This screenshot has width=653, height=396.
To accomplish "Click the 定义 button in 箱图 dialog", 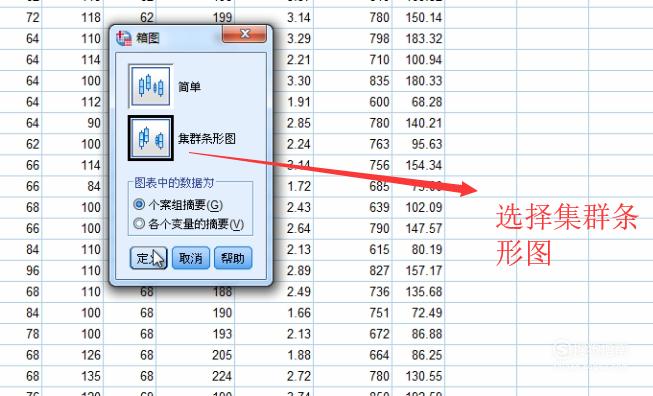I will click(x=148, y=258).
